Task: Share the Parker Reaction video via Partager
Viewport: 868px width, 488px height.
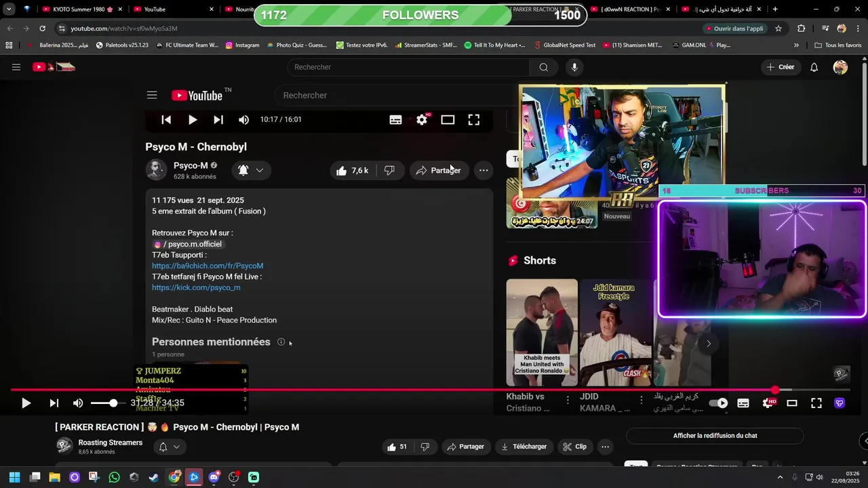Action: point(465,447)
